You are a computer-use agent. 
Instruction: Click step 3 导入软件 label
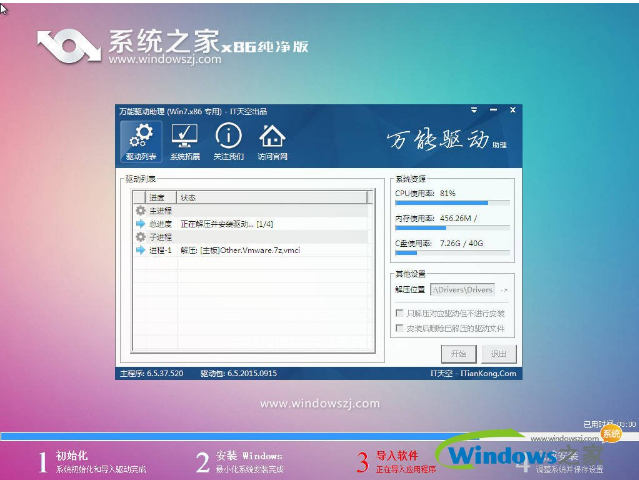[x=397, y=455]
